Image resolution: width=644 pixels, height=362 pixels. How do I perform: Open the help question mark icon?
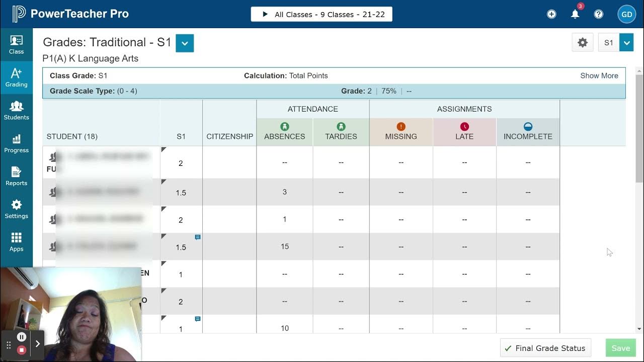click(599, 14)
